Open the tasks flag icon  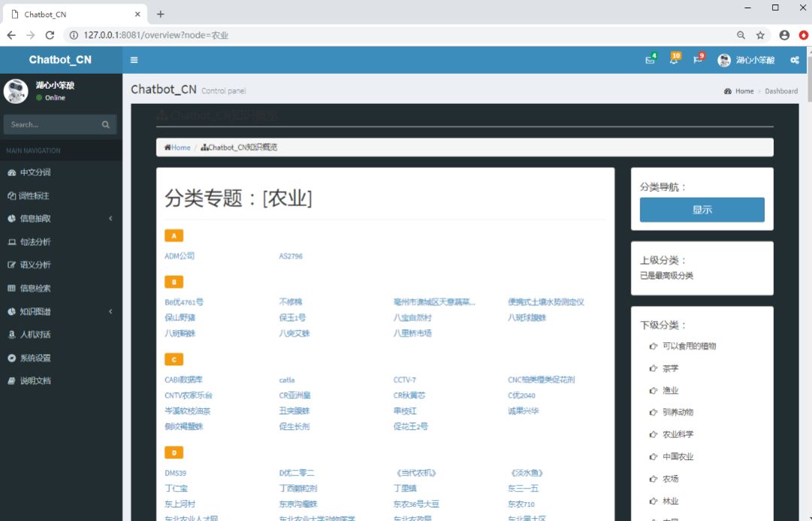(698, 60)
